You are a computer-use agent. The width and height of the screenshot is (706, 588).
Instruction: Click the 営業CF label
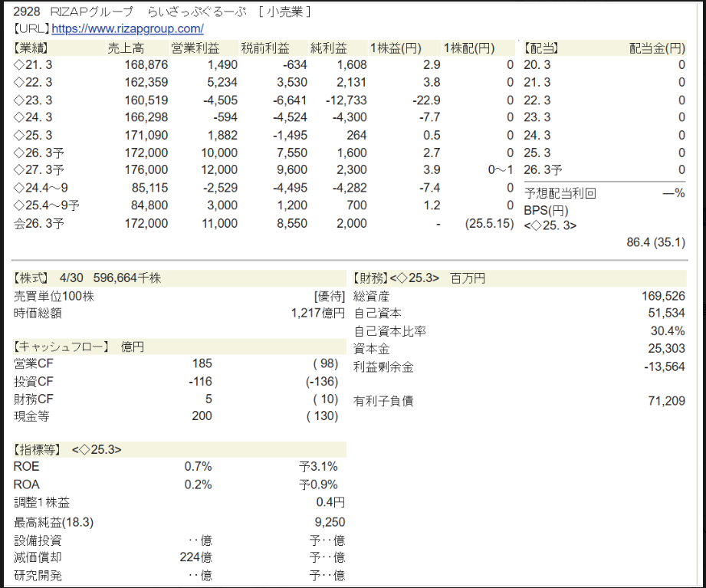coord(33,363)
